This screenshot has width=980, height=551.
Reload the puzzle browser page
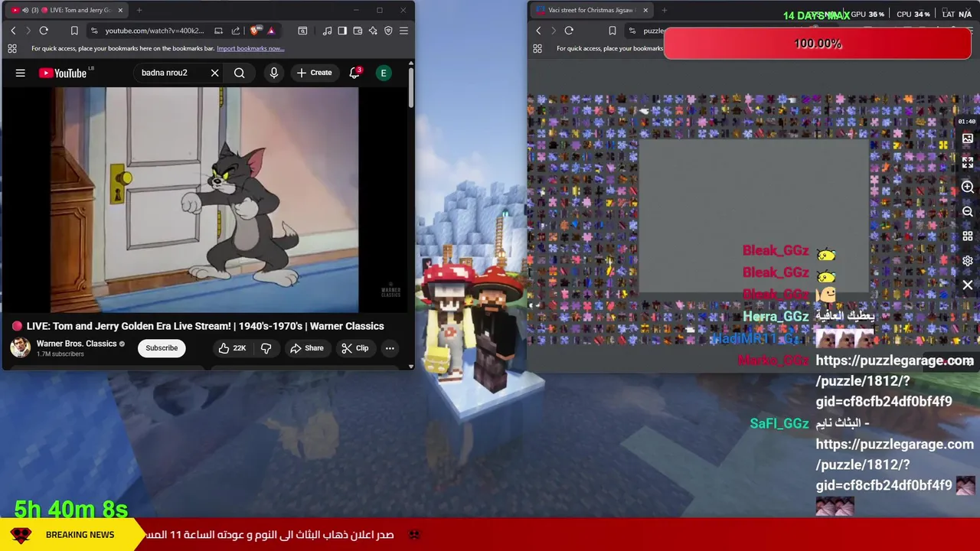(569, 31)
